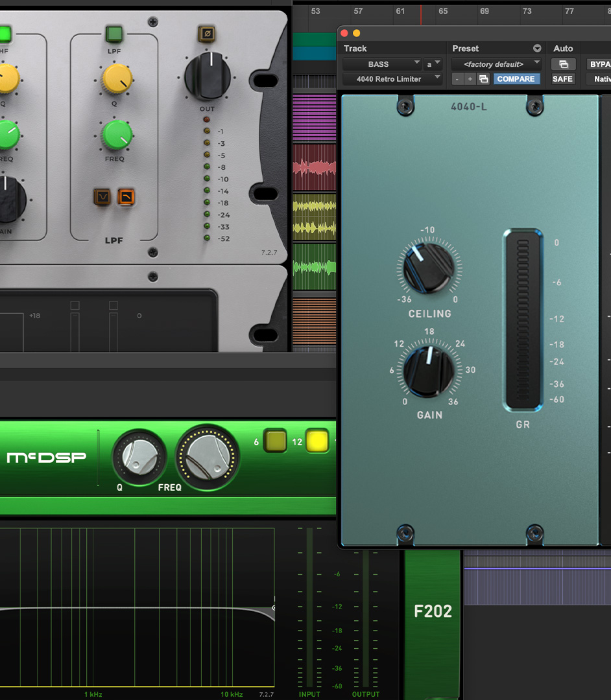The image size is (611, 700).
Task: Click the McDSP Q knob
Action: click(139, 457)
